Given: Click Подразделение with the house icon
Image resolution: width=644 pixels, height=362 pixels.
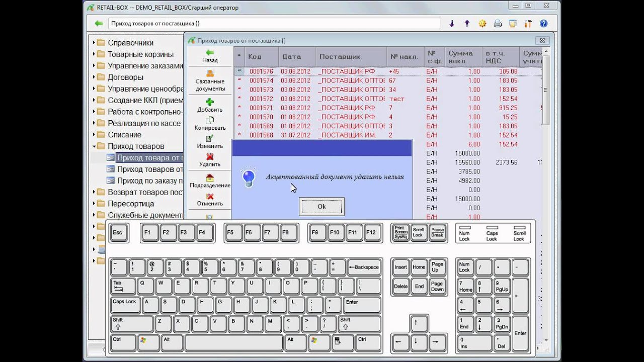Looking at the screenshot, I should click(x=210, y=181).
